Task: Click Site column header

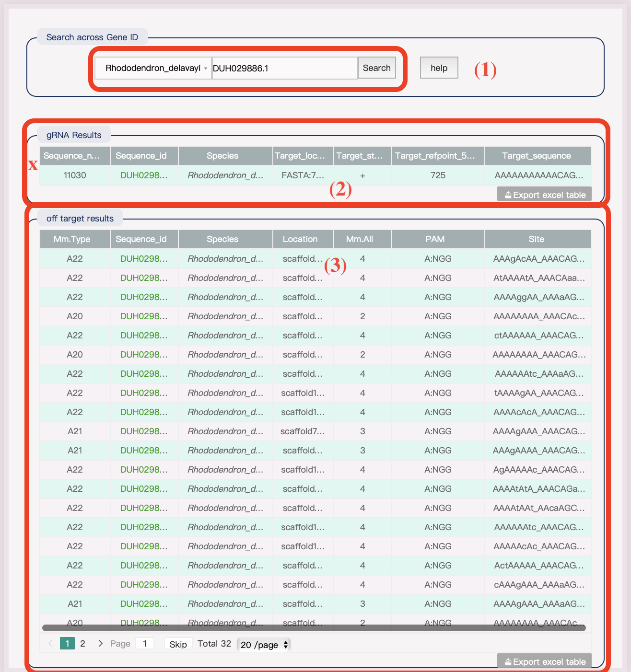Action: pos(538,239)
